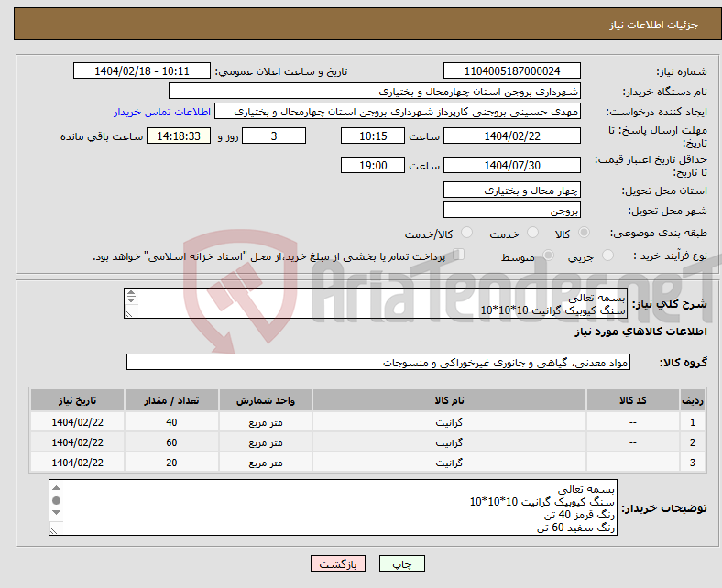The width and height of the screenshot is (722, 588).
Task: Click the remaining days field showing 3
Action: click(274, 136)
